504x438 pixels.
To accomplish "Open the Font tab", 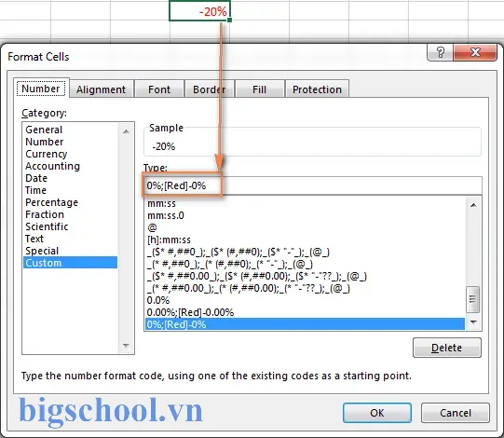I will coord(159,89).
